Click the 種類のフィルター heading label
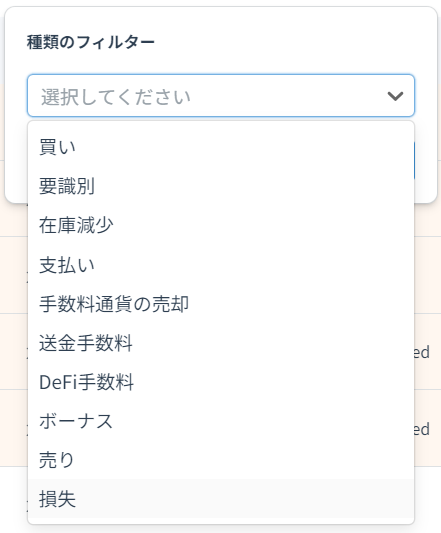Image resolution: width=441 pixels, height=533 pixels. click(x=91, y=43)
